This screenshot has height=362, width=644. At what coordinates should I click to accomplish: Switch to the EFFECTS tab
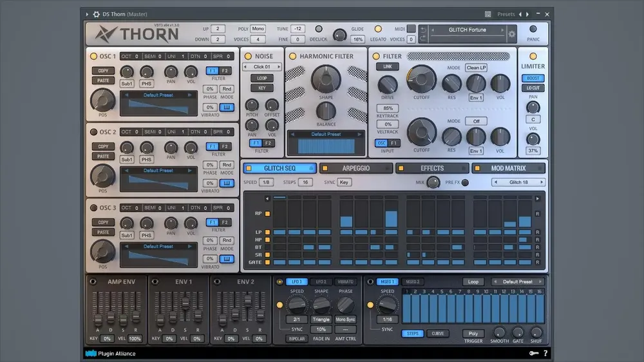pyautogui.click(x=432, y=168)
